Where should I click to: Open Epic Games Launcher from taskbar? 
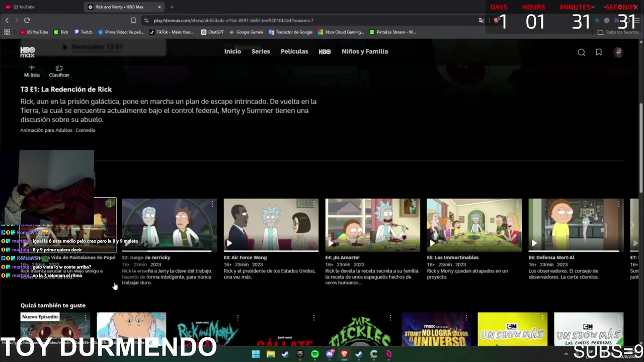[x=300, y=354]
